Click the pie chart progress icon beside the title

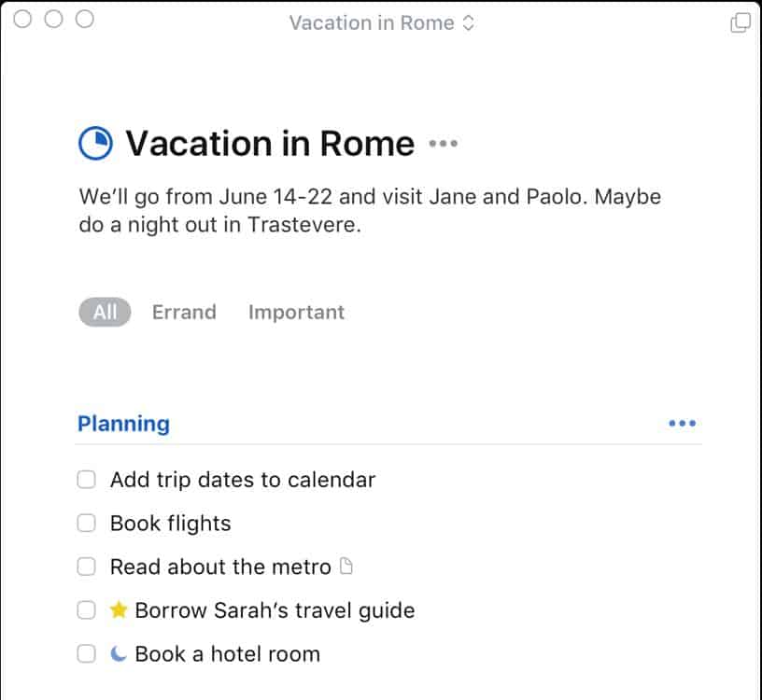95,142
